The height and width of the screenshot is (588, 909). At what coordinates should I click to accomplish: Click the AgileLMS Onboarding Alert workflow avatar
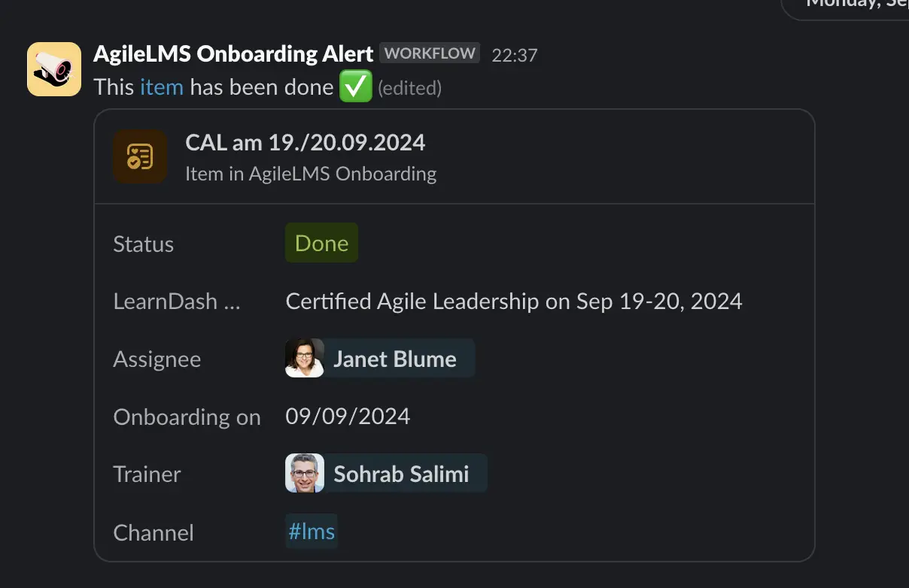pyautogui.click(x=54, y=69)
